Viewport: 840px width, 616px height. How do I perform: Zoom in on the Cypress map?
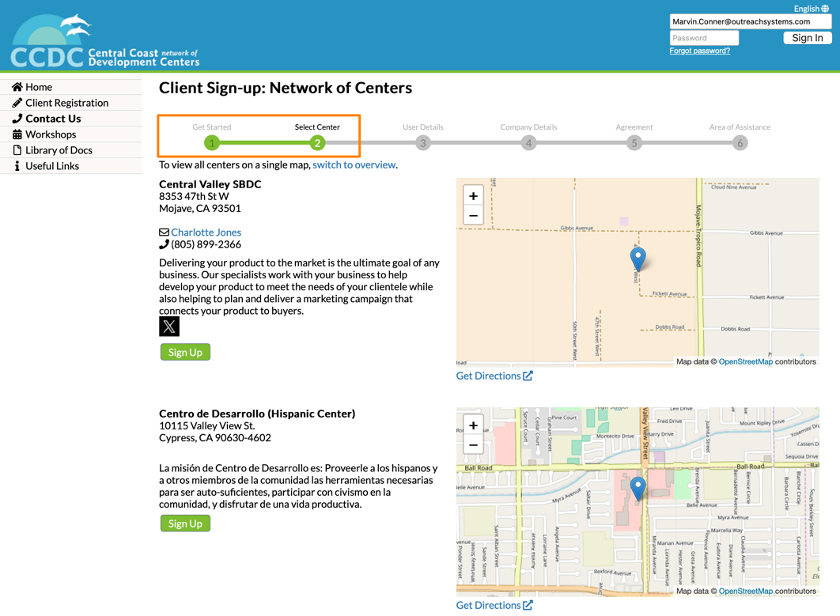473,425
